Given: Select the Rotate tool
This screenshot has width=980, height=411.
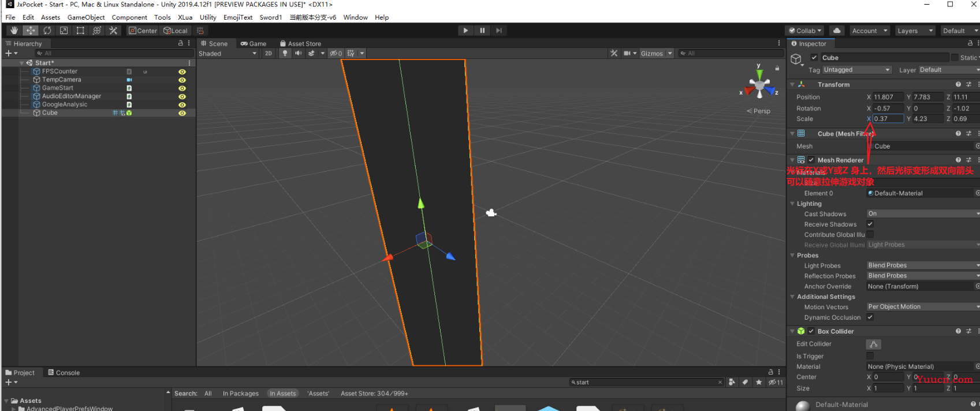Looking at the screenshot, I should click(x=47, y=31).
